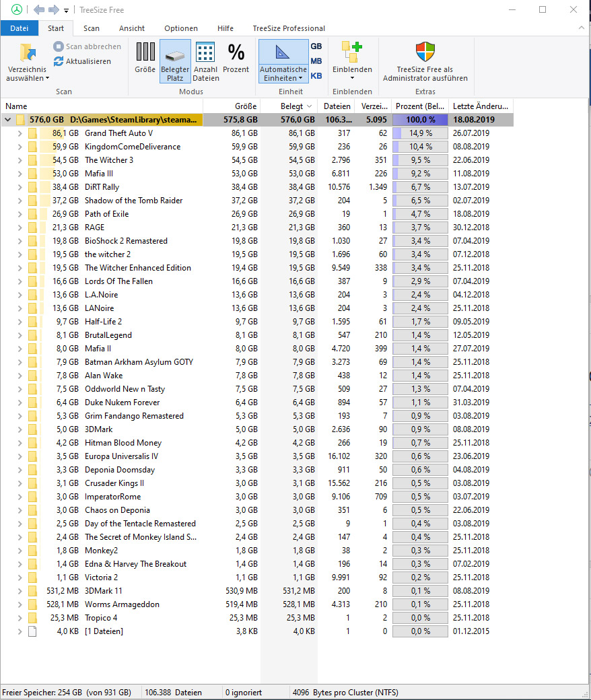Sort by the Name column header
This screenshot has height=700, width=591.
[102, 106]
